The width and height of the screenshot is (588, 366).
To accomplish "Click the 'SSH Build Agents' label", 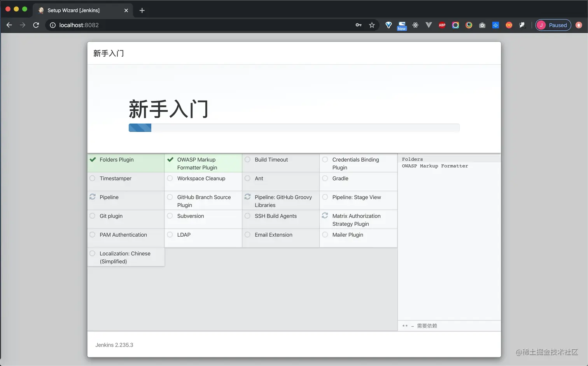I will (x=276, y=216).
